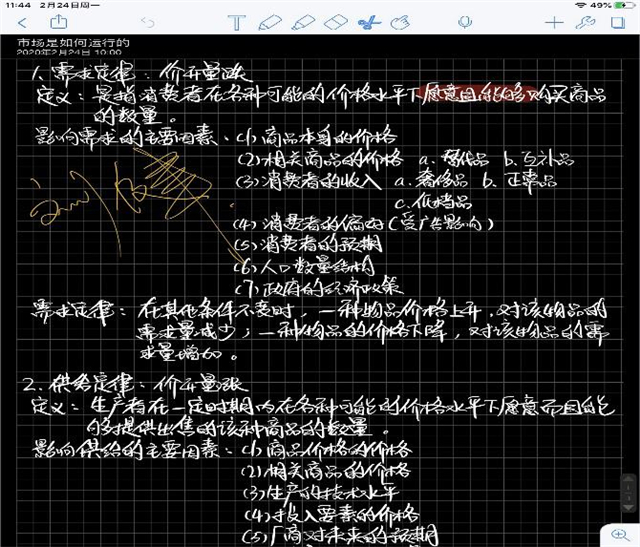This screenshot has height=547, width=640.
Task: Open the page view panel icon
Action: 618,22
